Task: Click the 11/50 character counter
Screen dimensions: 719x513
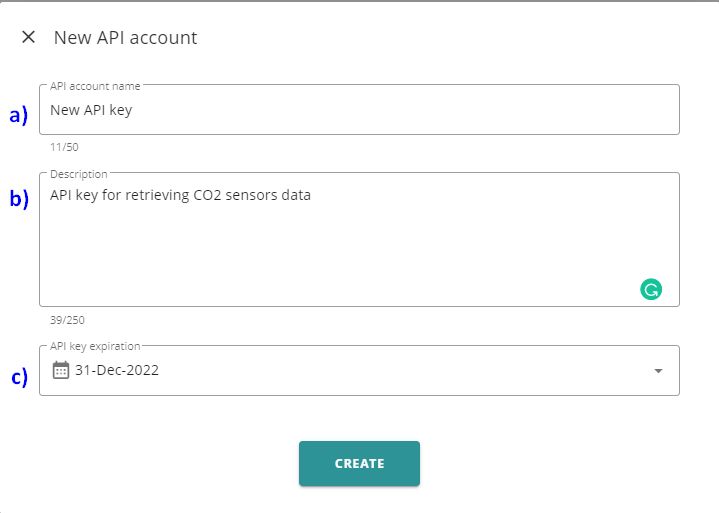Action: tap(64, 147)
